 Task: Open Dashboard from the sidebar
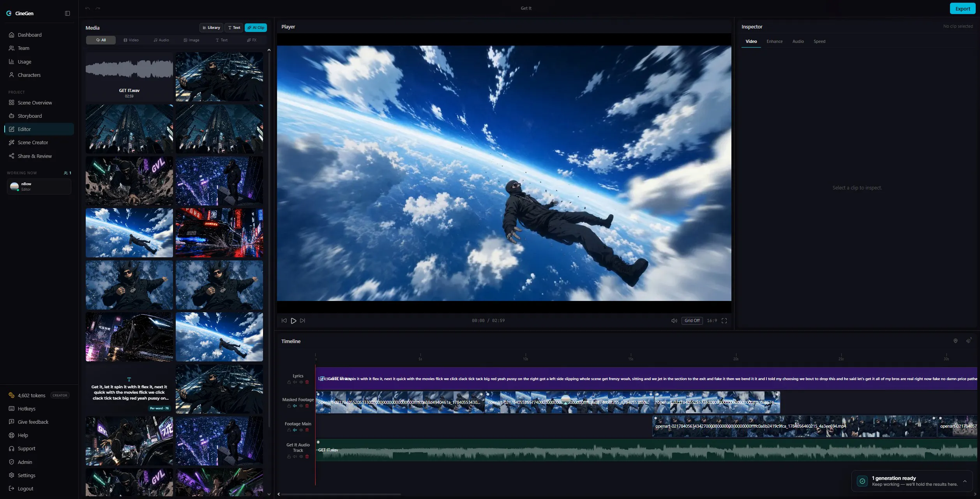tap(39, 35)
